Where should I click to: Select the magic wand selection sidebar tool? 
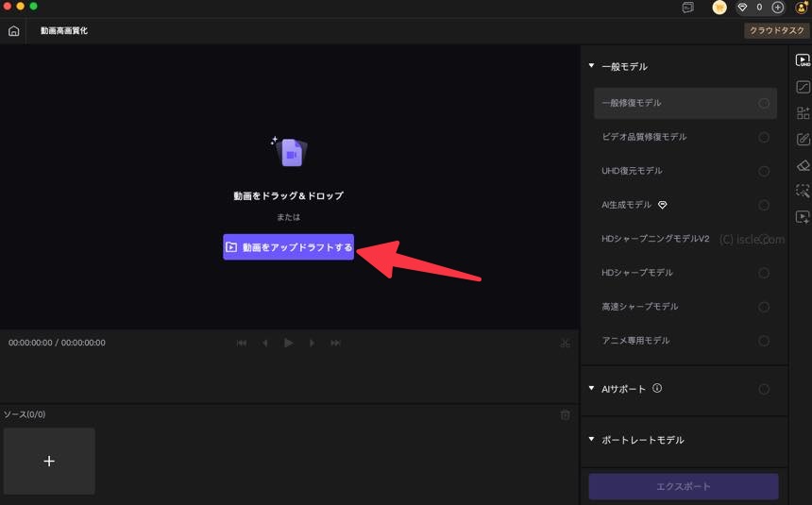tap(803, 191)
